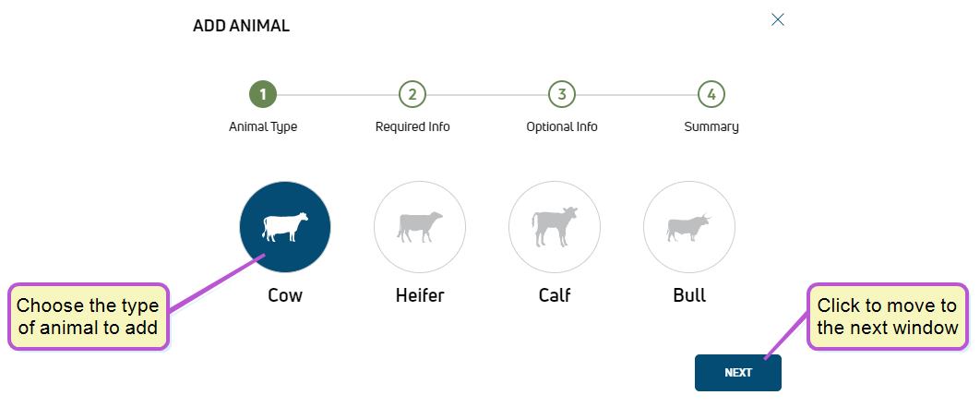Image resolution: width=980 pixels, height=407 pixels.
Task: Select the Cow animal type icon
Action: [285, 227]
